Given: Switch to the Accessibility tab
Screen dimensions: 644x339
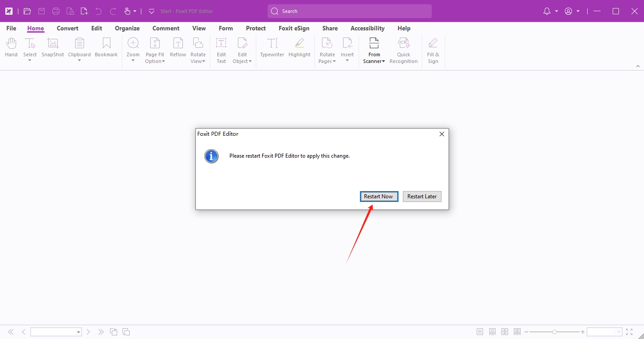Looking at the screenshot, I should coord(368,28).
